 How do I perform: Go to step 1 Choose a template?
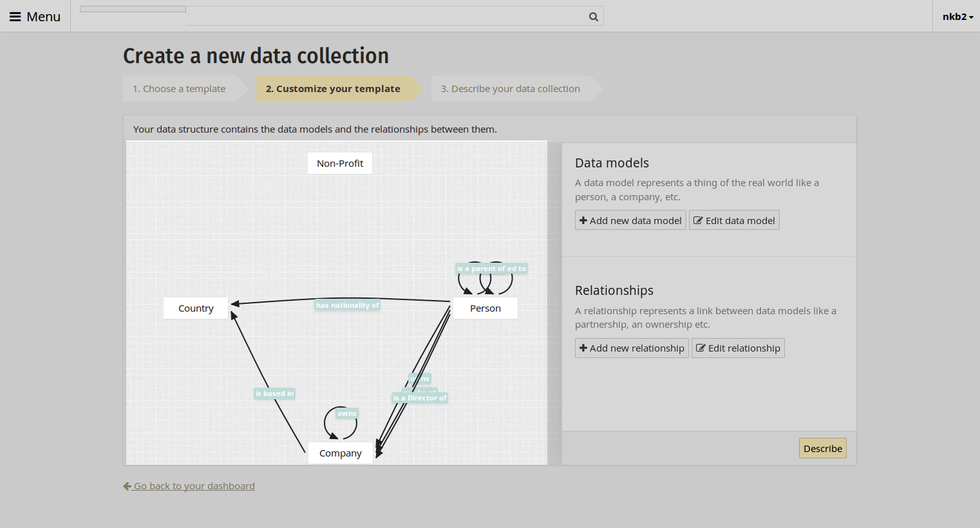coord(179,89)
